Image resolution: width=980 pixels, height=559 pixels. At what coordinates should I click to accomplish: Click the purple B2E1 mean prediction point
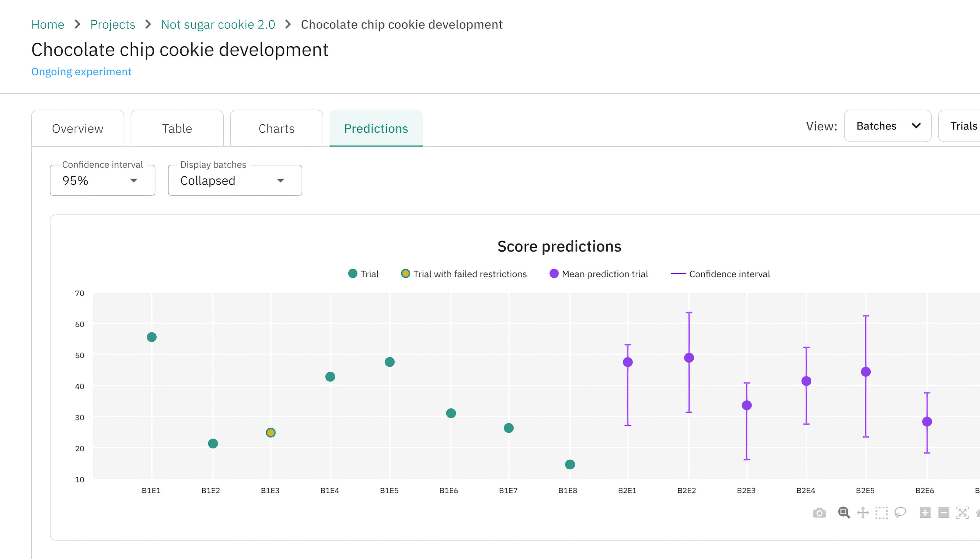628,362
